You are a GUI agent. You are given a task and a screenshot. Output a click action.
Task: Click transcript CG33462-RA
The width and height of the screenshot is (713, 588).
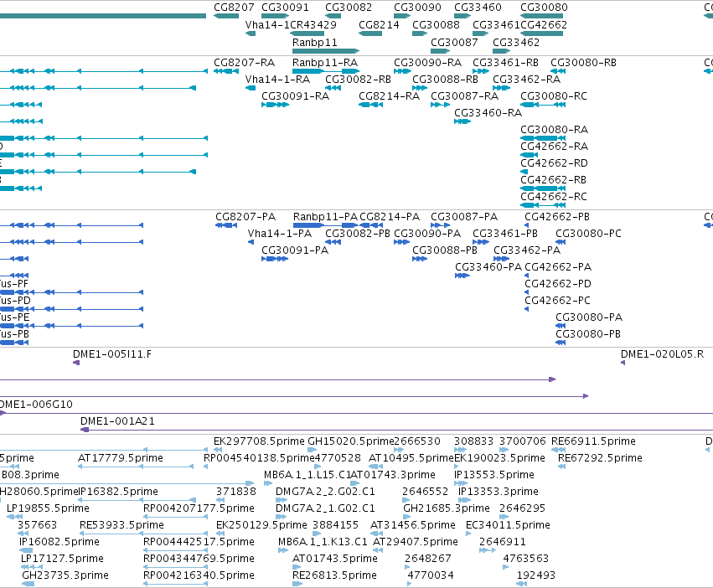[x=501, y=88]
